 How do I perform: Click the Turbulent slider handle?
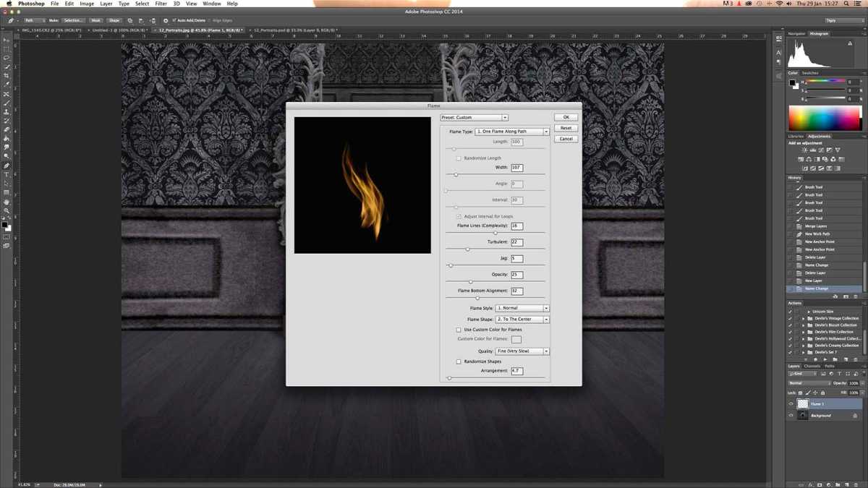coord(467,249)
